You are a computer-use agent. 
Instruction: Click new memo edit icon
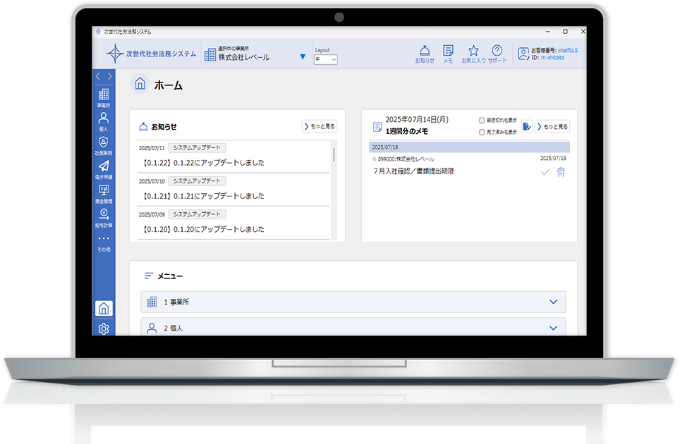pyautogui.click(x=526, y=127)
